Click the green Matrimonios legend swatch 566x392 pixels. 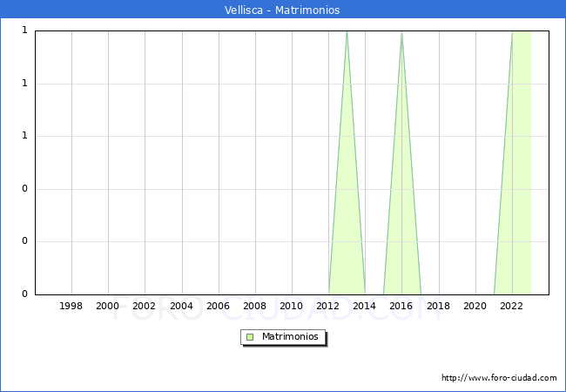250,337
